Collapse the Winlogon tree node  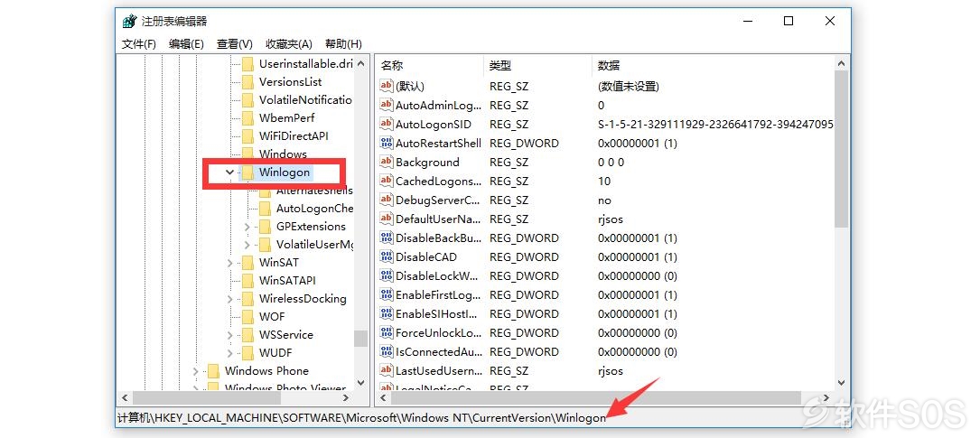pos(230,172)
